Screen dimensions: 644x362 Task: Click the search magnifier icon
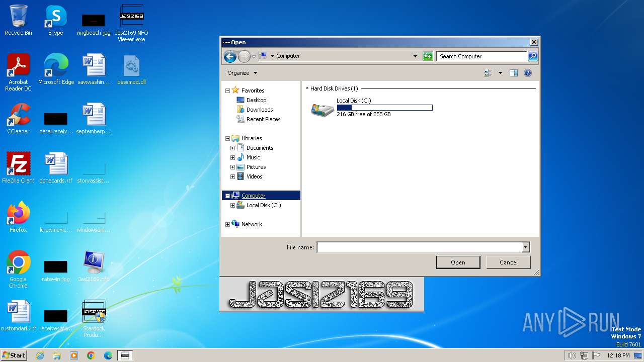532,56
